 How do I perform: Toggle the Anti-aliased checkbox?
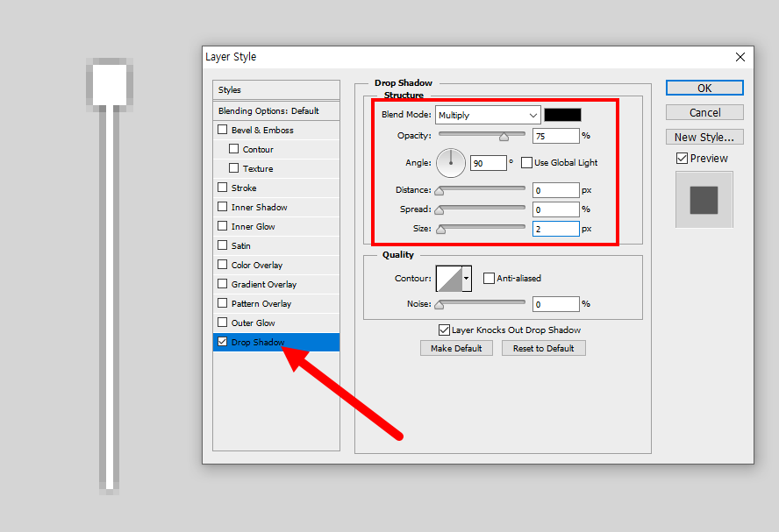489,279
